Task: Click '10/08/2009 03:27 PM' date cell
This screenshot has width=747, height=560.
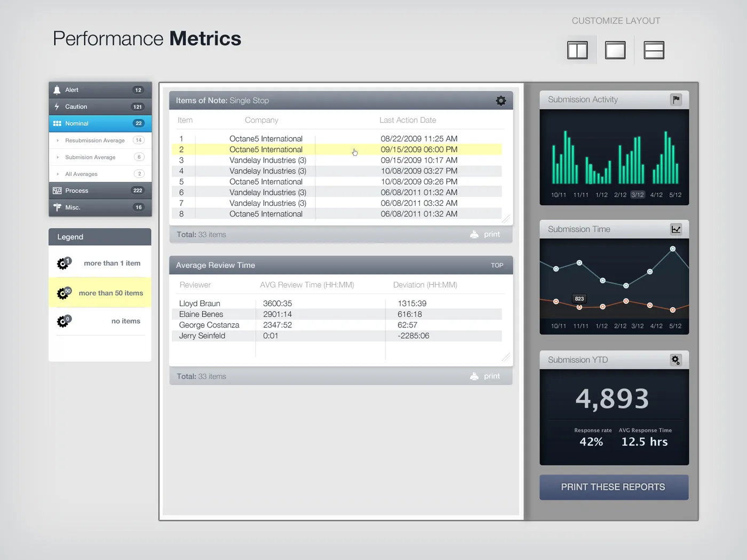Action: 419,171
